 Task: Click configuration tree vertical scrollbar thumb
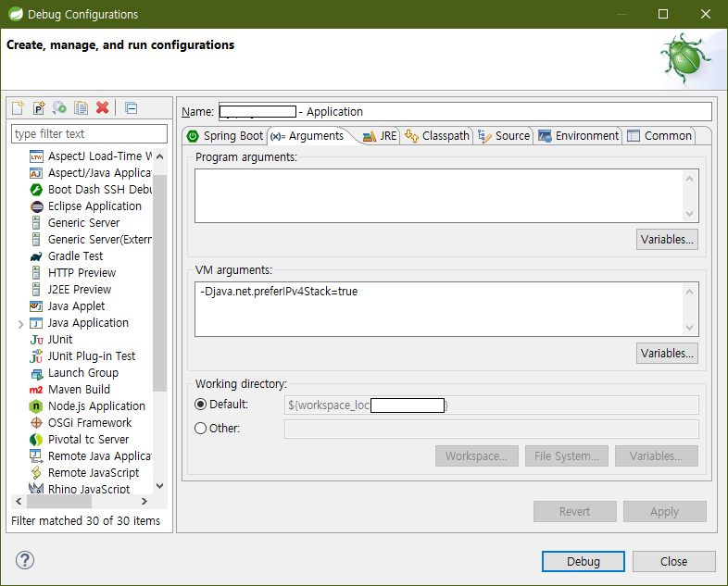point(159,283)
